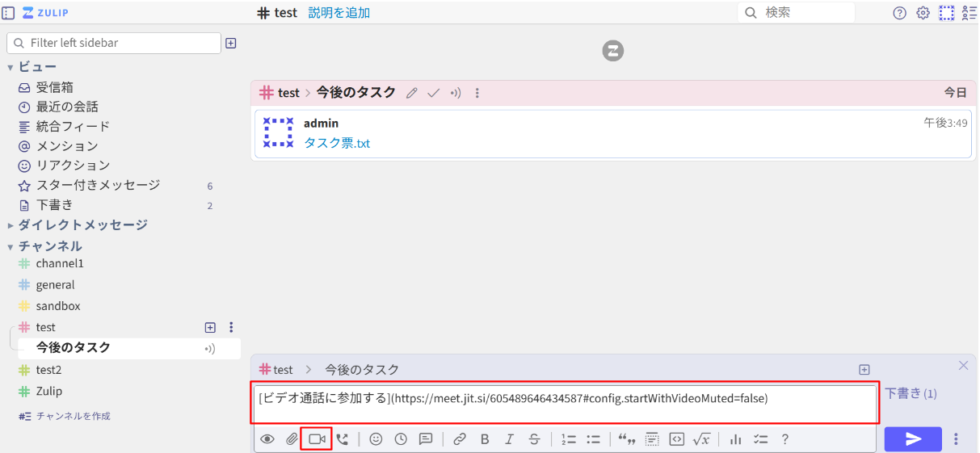Open the タスク票.txt attachment link
This screenshot has width=980, height=453.
pos(337,143)
